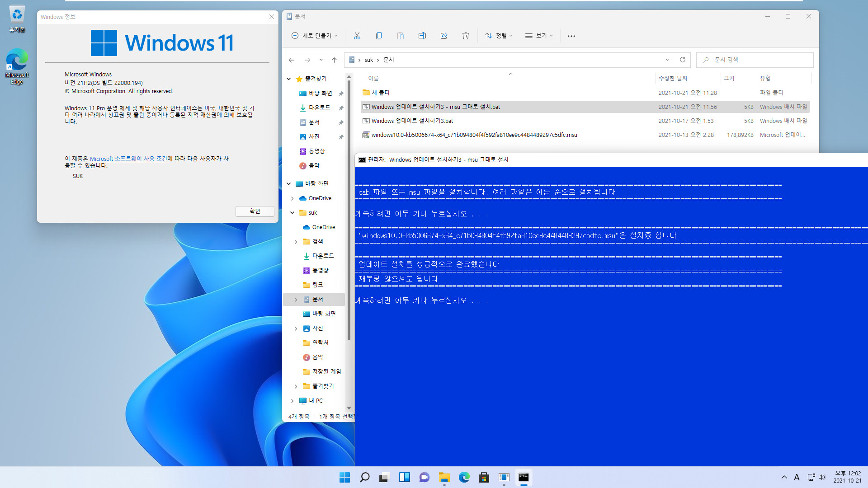The width and height of the screenshot is (868, 488).
Task: Click the suk breadcrumb in address bar
Action: pos(369,60)
